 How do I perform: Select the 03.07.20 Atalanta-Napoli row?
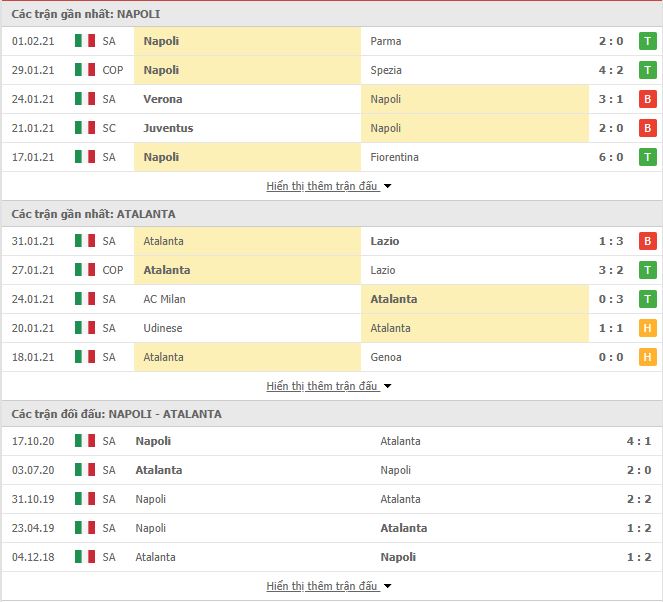pos(332,470)
